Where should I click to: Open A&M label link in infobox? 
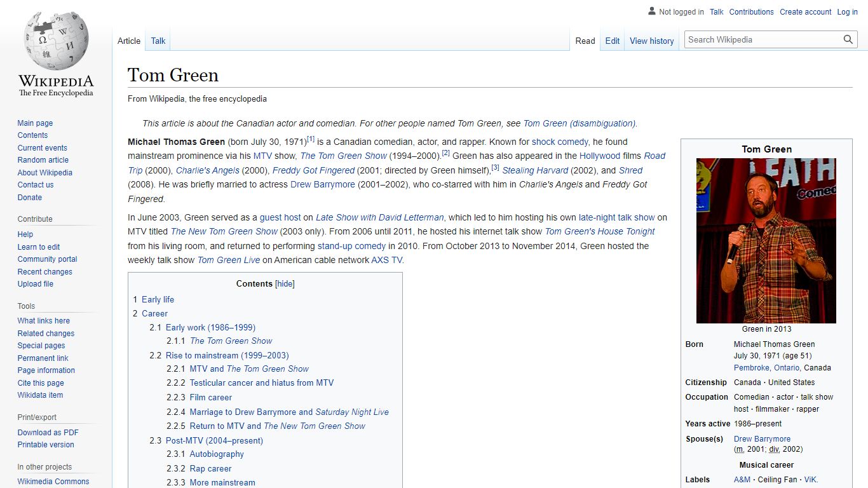pyautogui.click(x=742, y=480)
